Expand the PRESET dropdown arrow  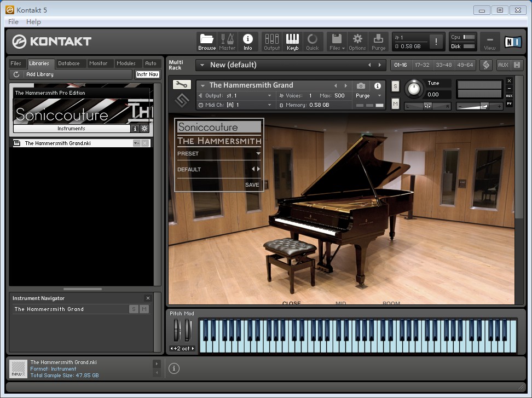pos(258,154)
